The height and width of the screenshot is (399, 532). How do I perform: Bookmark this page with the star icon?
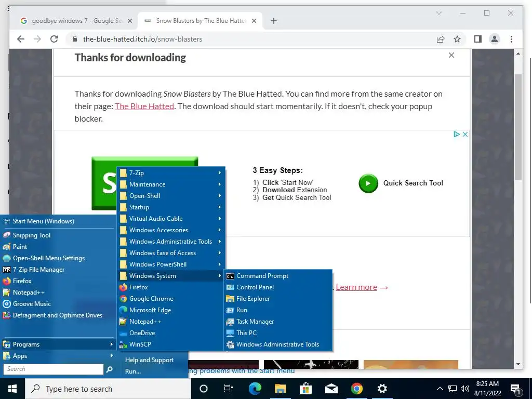[x=457, y=39]
